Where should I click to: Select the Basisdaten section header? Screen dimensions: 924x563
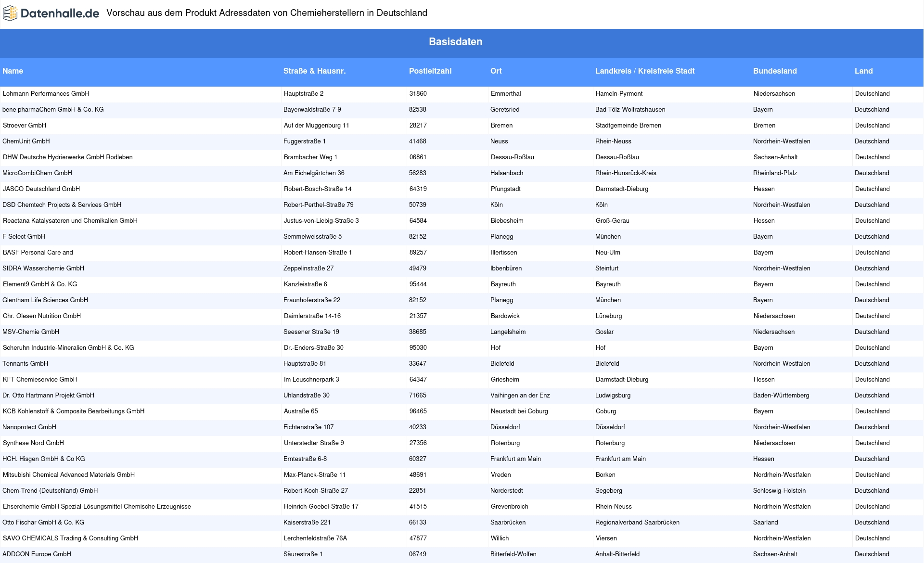(x=456, y=42)
